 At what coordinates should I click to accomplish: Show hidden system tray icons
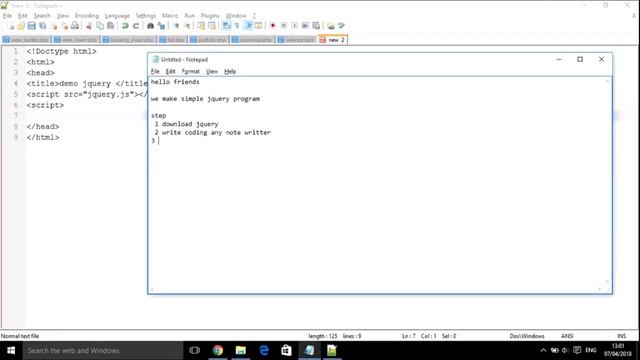pyautogui.click(x=543, y=350)
